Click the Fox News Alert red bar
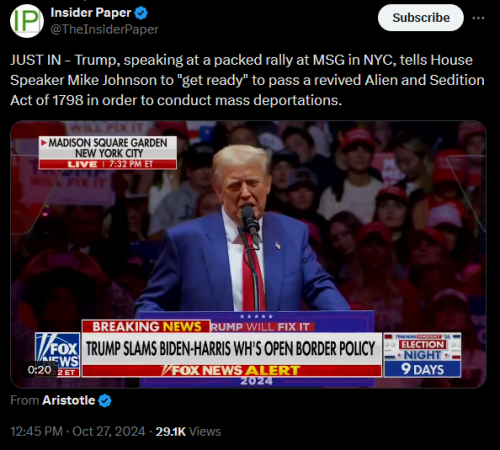 click(232, 371)
